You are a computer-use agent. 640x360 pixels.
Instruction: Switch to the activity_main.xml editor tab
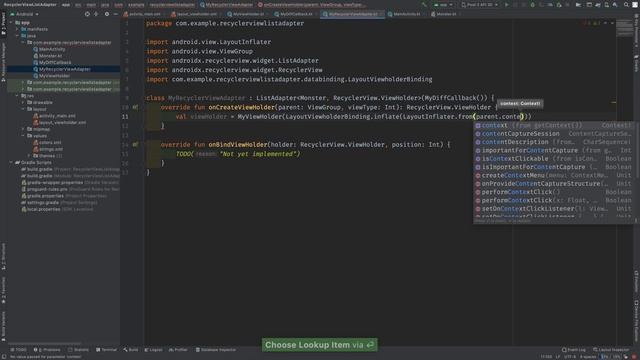(144, 14)
